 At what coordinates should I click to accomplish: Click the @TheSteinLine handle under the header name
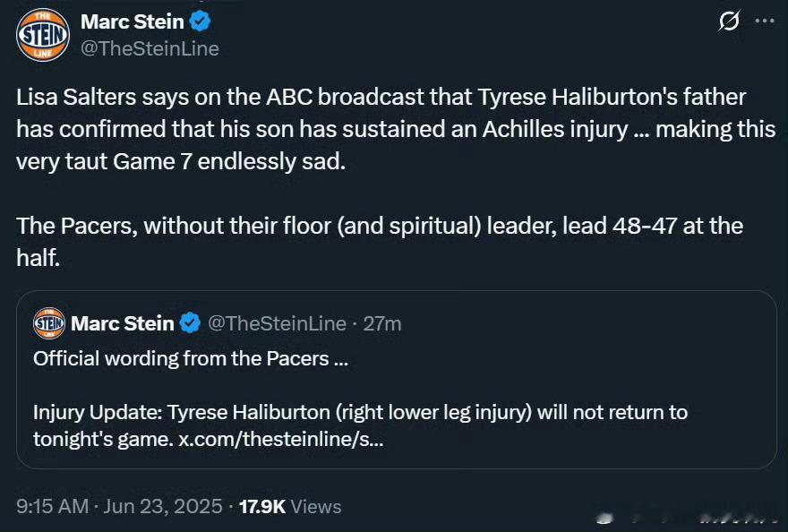(x=150, y=49)
